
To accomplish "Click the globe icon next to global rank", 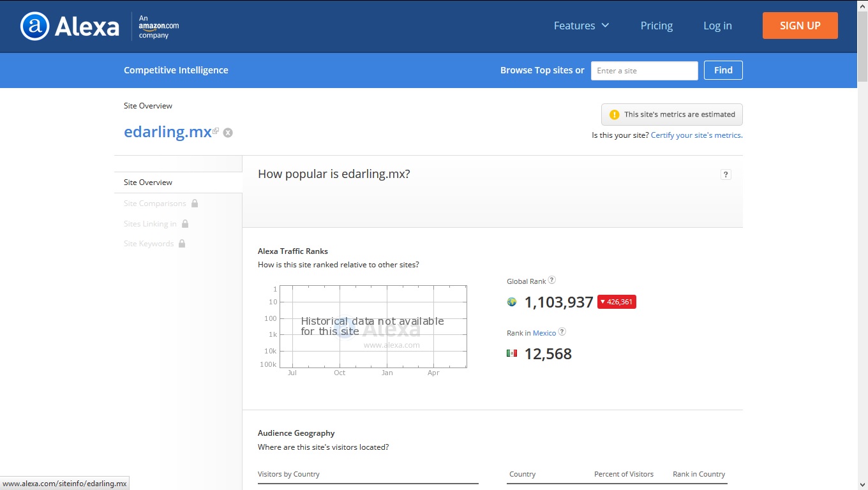I will (512, 302).
